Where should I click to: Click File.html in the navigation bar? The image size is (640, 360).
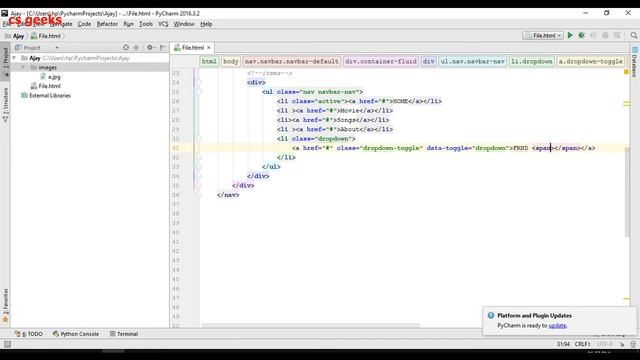pos(46,36)
